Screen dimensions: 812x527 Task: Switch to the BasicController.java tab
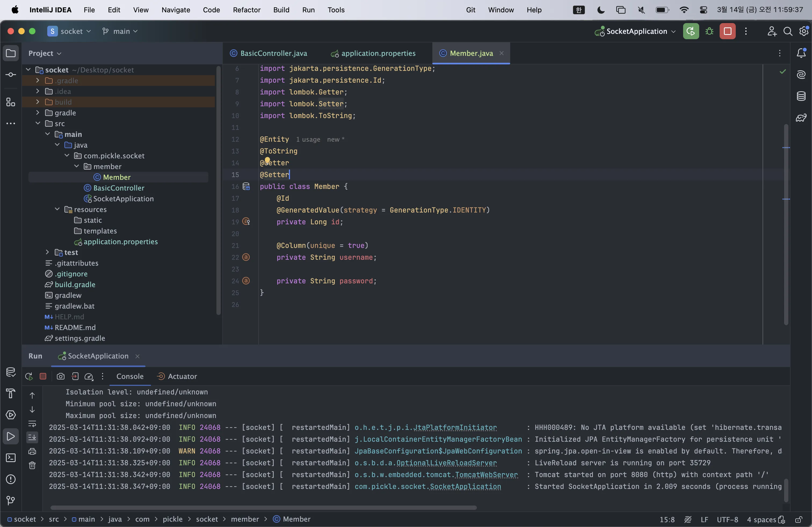[273, 53]
